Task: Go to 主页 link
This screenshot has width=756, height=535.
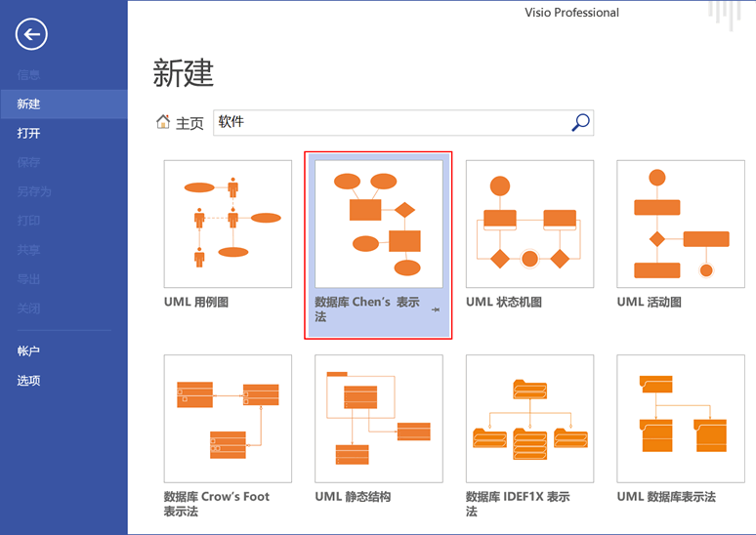Action: (189, 123)
